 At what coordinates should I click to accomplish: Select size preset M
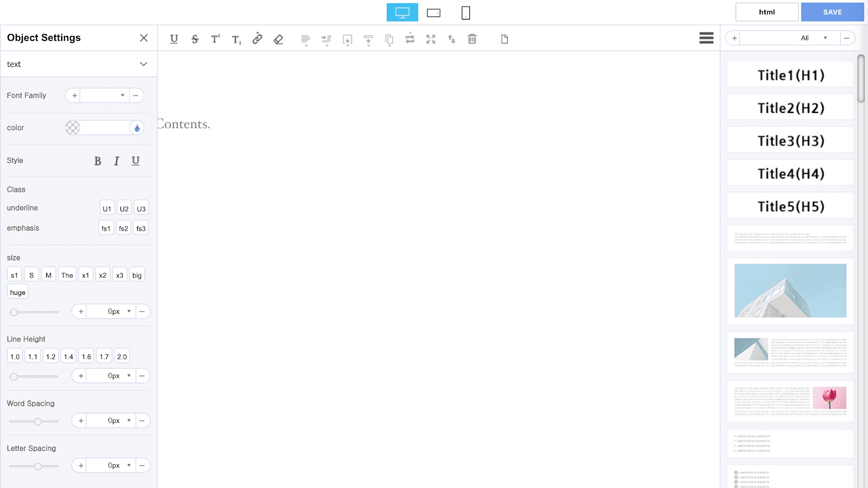[48, 275]
